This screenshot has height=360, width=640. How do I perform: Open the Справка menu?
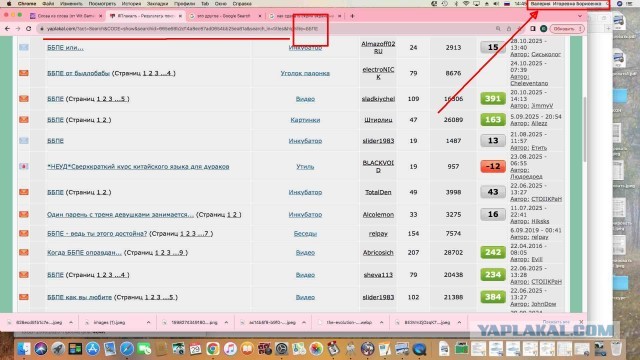(x=242, y=3)
